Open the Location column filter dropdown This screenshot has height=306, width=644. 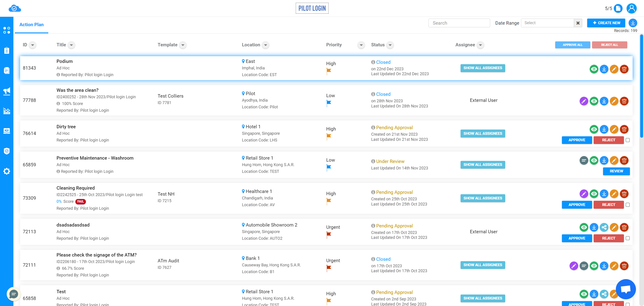click(265, 45)
